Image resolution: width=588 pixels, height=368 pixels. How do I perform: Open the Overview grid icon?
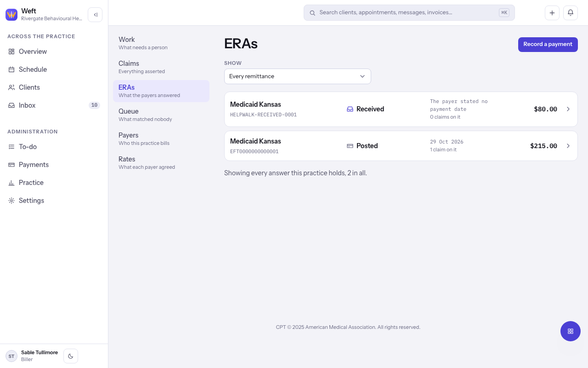[x=11, y=52]
